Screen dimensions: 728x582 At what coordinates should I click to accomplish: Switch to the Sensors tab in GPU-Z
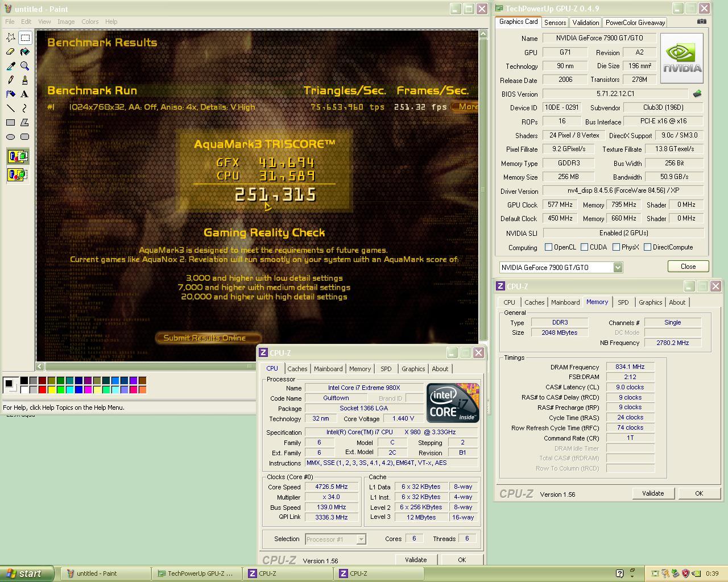coord(555,23)
